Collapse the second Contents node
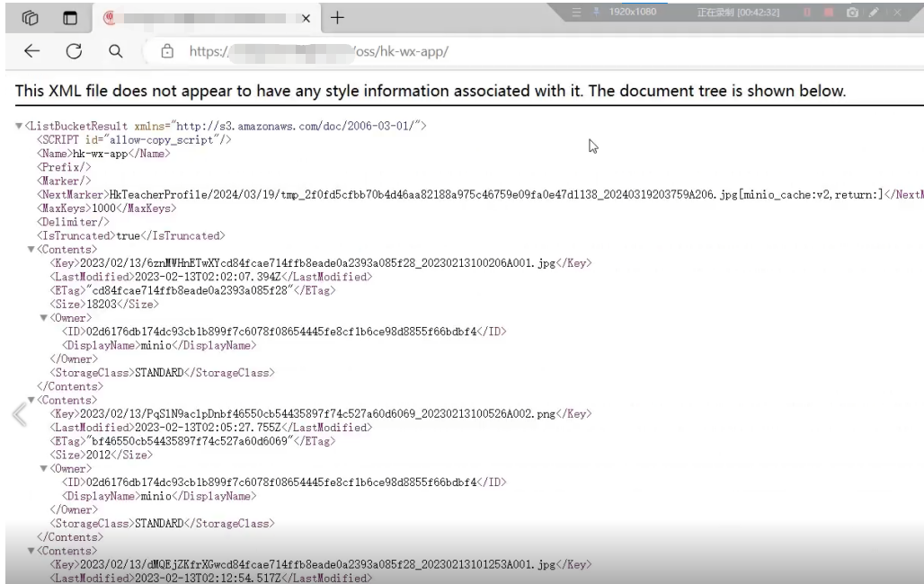This screenshot has width=924, height=584. (31, 400)
